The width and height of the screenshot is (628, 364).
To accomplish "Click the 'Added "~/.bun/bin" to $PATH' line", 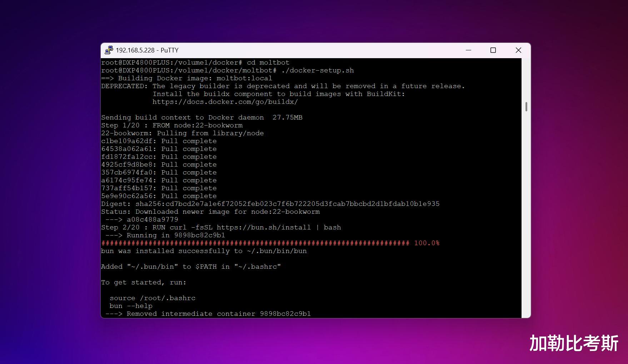I will tap(191, 267).
